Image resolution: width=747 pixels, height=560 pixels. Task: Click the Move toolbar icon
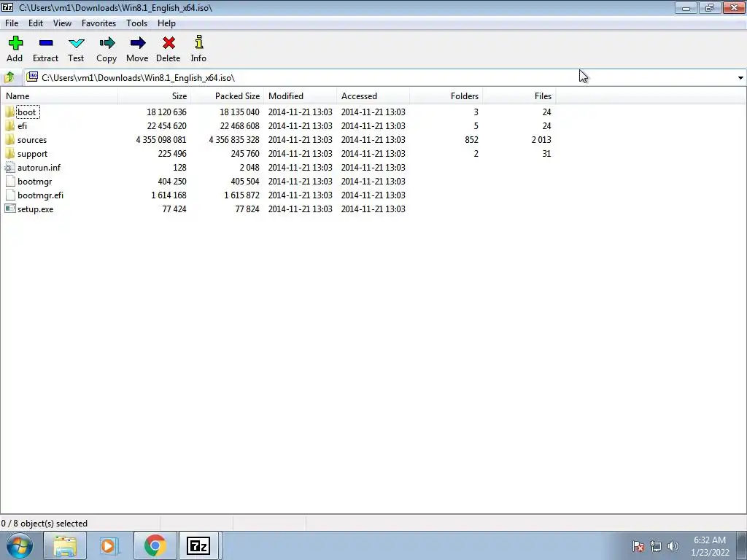137,43
